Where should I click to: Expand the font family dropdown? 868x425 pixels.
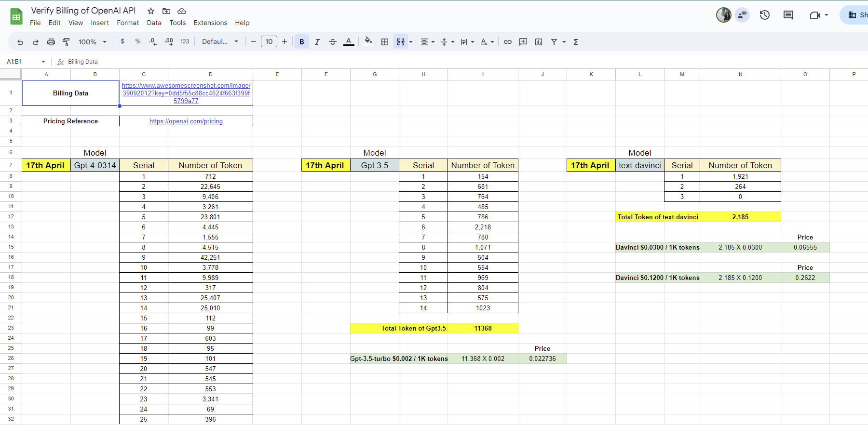(220, 42)
